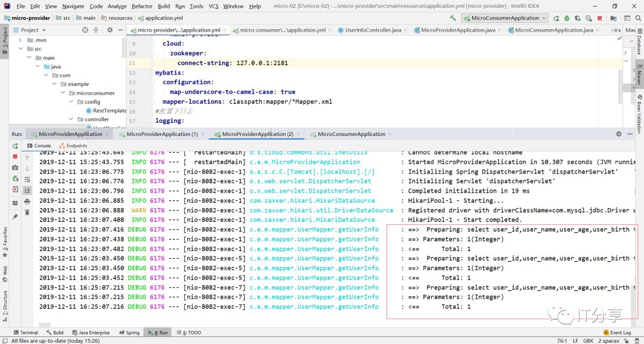Click the 2 spaces indent setting
The width and height of the screenshot is (644, 344).
coord(608,340)
